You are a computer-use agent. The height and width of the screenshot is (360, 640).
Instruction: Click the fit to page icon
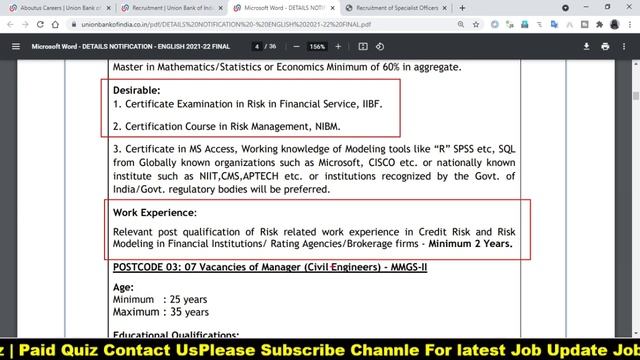coord(363,47)
